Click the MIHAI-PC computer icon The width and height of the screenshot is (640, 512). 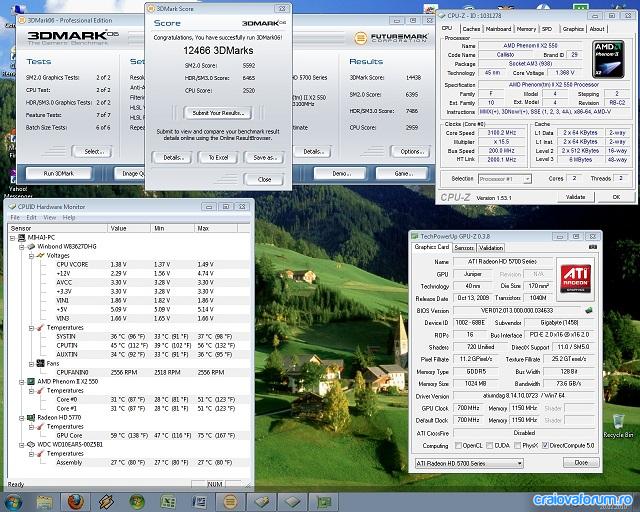(21, 238)
